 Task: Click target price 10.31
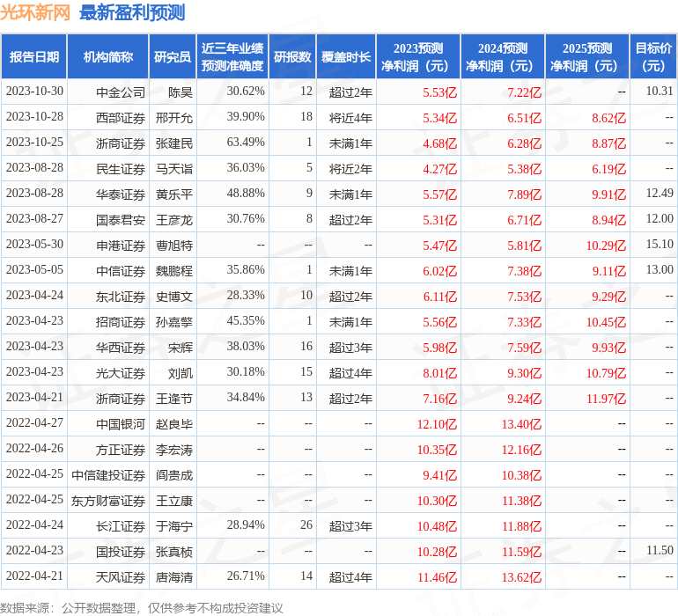(x=660, y=92)
